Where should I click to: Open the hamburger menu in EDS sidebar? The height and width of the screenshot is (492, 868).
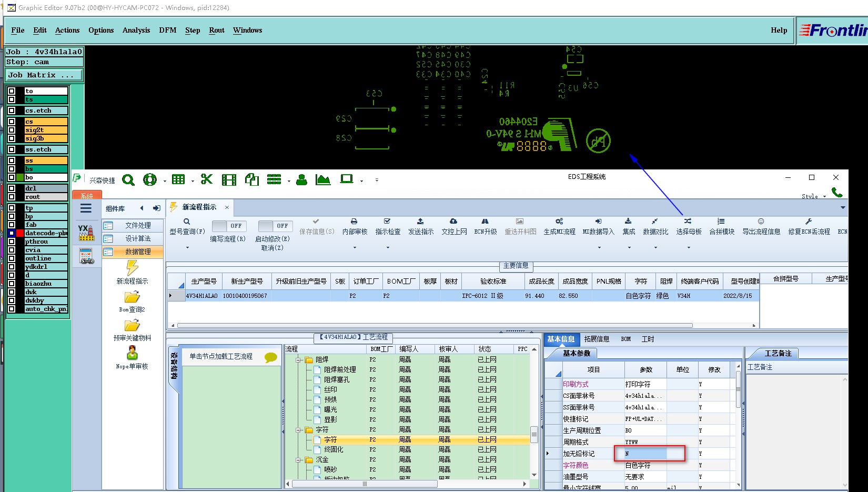pos(86,208)
